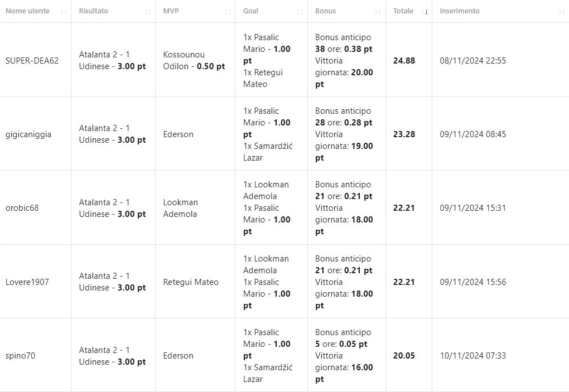569x392 pixels.
Task: Click the date 08/11/2024 22:55
Action: click(473, 60)
